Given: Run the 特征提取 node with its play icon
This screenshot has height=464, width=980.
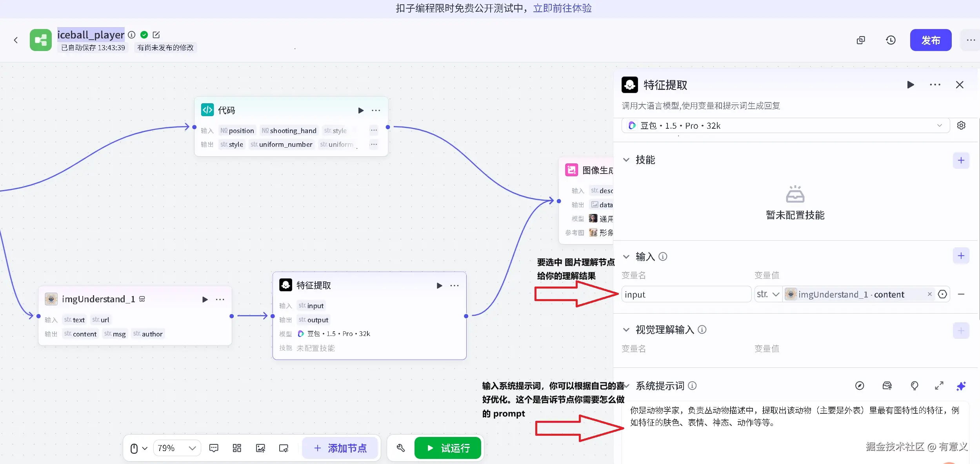Looking at the screenshot, I should click(438, 285).
